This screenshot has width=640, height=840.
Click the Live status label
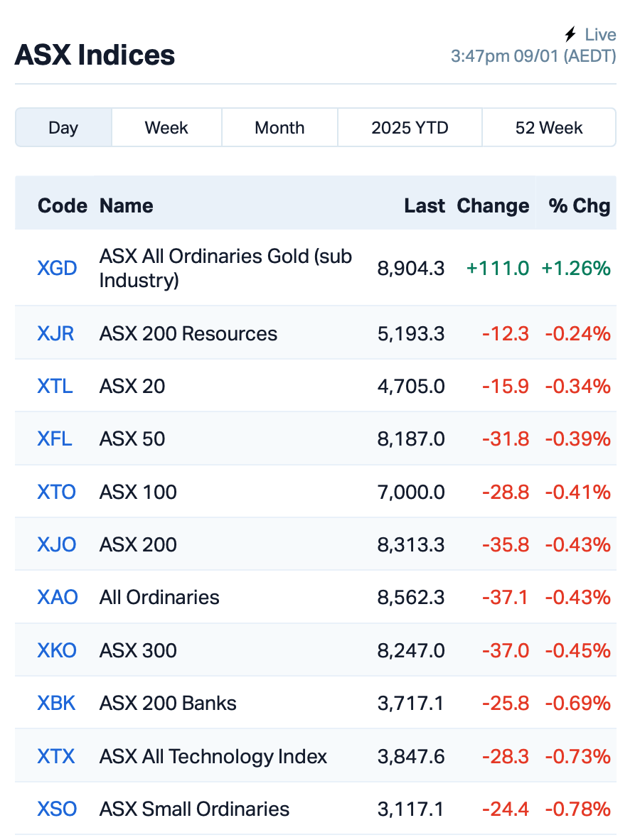pos(600,35)
